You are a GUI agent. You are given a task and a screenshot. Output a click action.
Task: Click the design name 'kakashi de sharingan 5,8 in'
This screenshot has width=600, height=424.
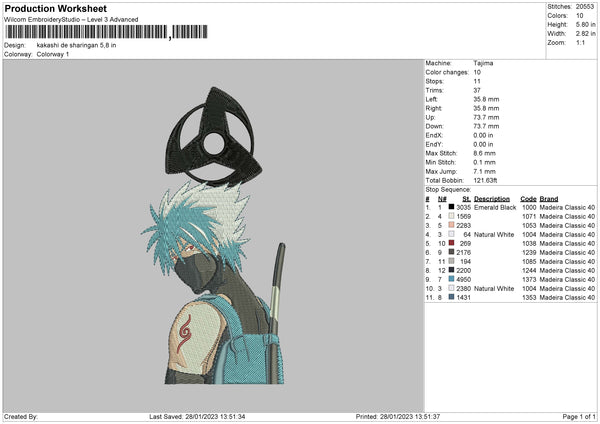coord(77,45)
